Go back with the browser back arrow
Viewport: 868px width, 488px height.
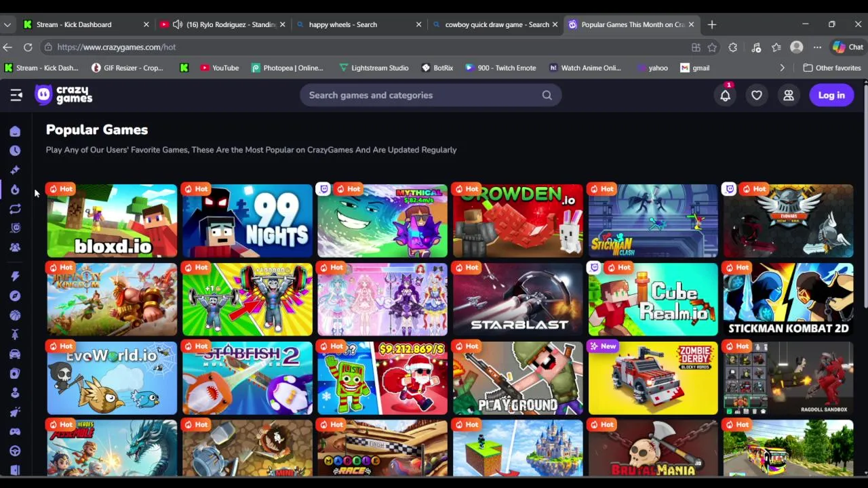7,47
